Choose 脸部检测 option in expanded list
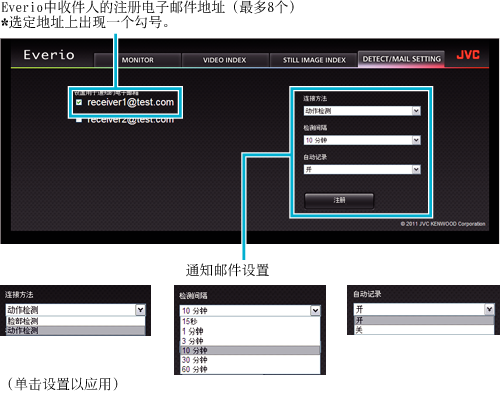Viewport: 500px width, 394px height. tap(76, 321)
